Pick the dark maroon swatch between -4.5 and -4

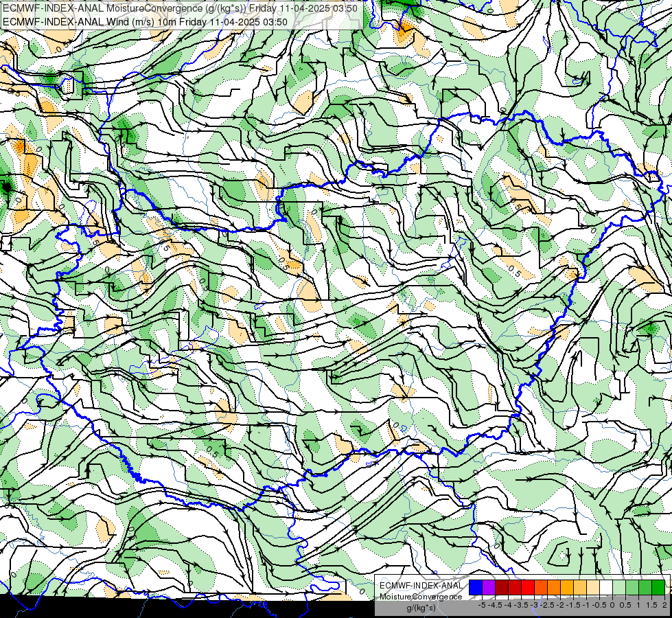(x=502, y=587)
